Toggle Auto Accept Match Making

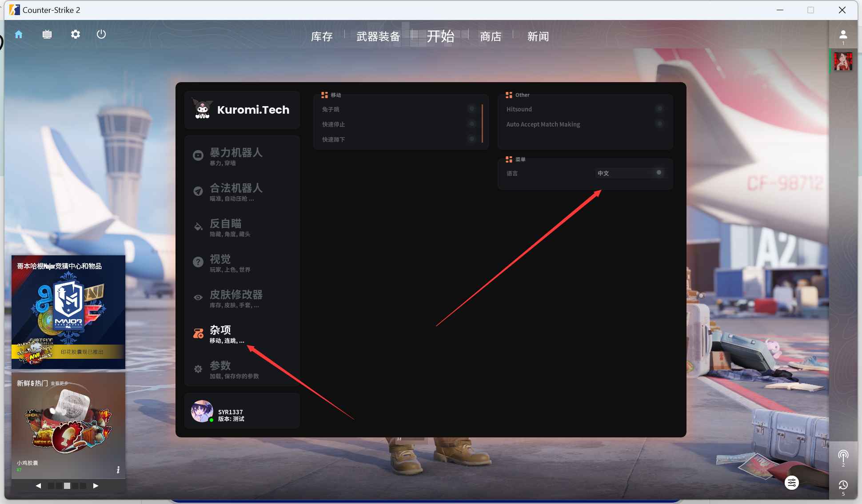click(x=658, y=124)
